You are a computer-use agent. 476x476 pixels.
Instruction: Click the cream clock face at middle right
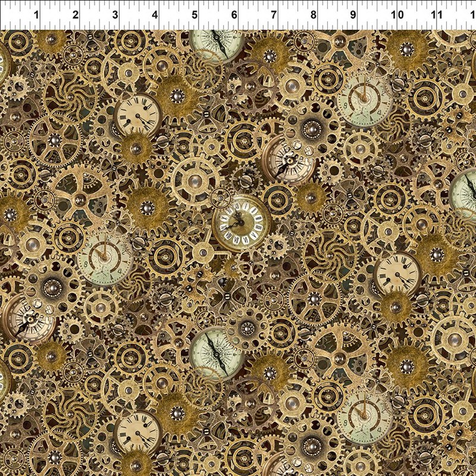pyautogui.click(x=397, y=274)
